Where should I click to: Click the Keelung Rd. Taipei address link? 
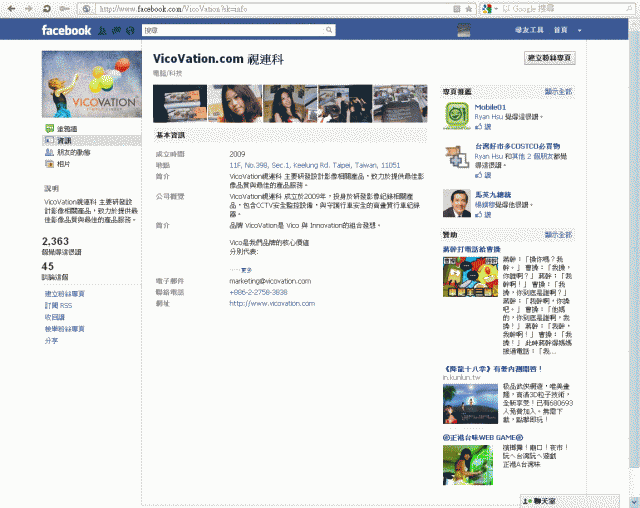click(315, 165)
